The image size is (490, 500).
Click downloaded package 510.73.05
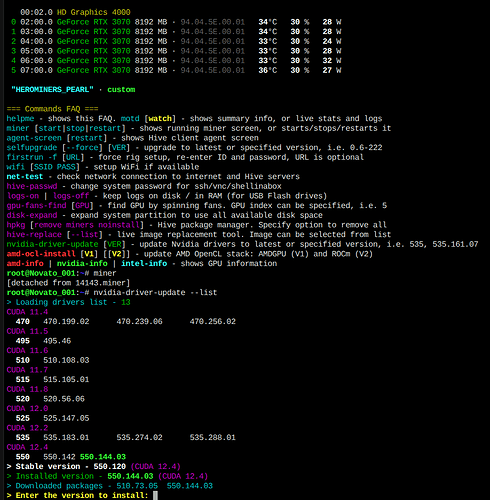137,486
